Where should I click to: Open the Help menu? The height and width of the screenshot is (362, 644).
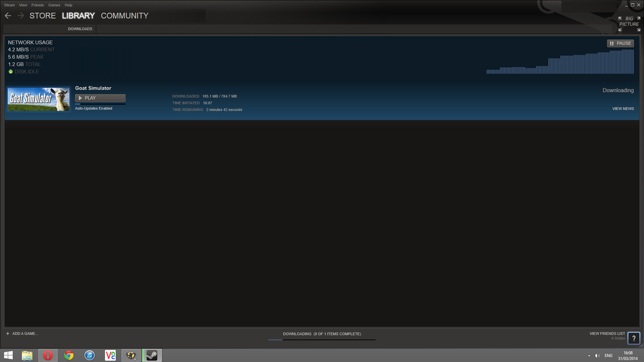pyautogui.click(x=68, y=5)
